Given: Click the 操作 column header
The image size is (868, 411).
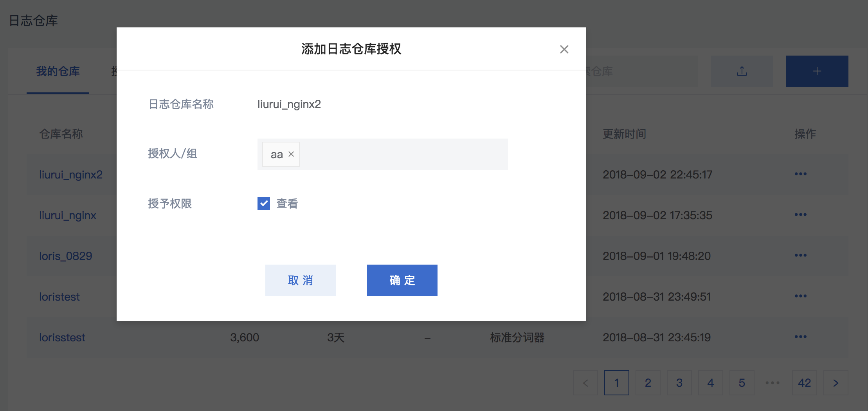Looking at the screenshot, I should click(805, 134).
